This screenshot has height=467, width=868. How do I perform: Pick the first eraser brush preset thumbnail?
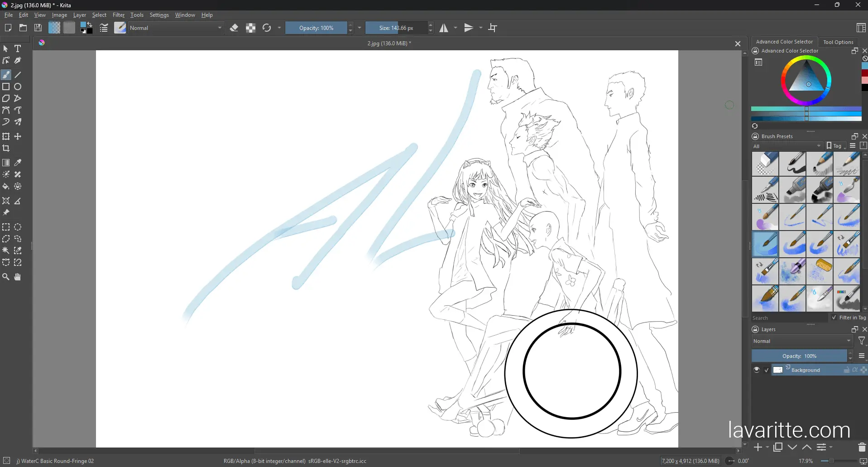765,164
